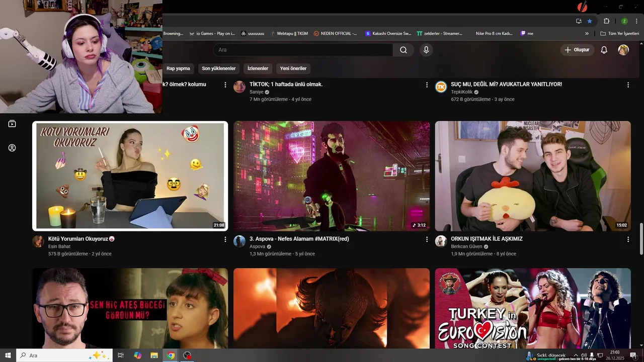Select the Rap yapma filter chip
This screenshot has width=644, height=362.
[178, 68]
